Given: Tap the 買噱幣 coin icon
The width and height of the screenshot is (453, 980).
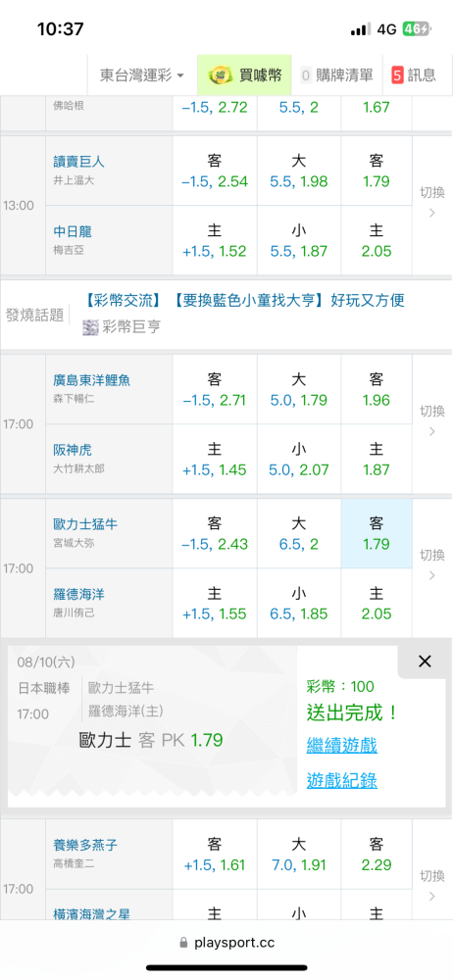Looking at the screenshot, I should tap(219, 75).
